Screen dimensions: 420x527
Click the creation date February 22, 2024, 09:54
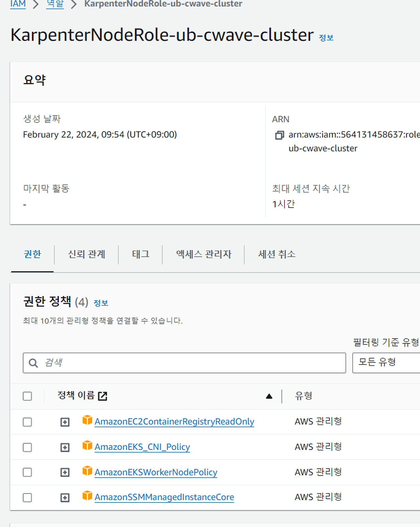pos(100,134)
